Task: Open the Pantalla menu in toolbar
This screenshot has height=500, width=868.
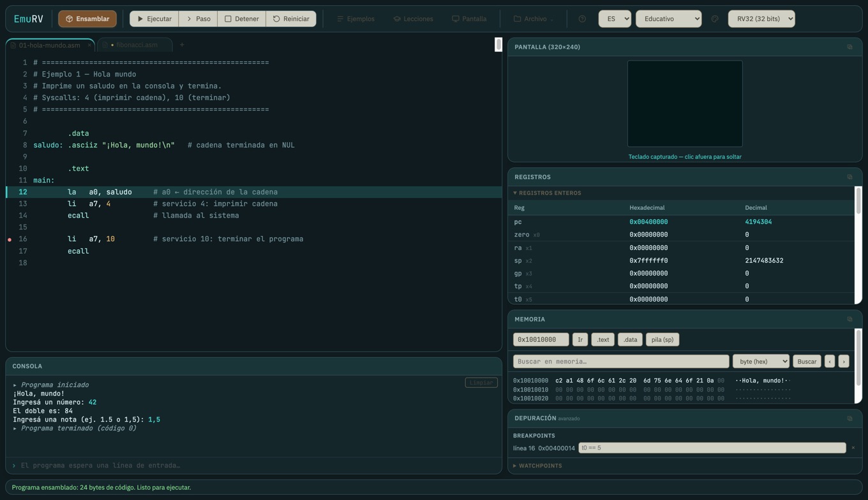Action: pos(469,19)
